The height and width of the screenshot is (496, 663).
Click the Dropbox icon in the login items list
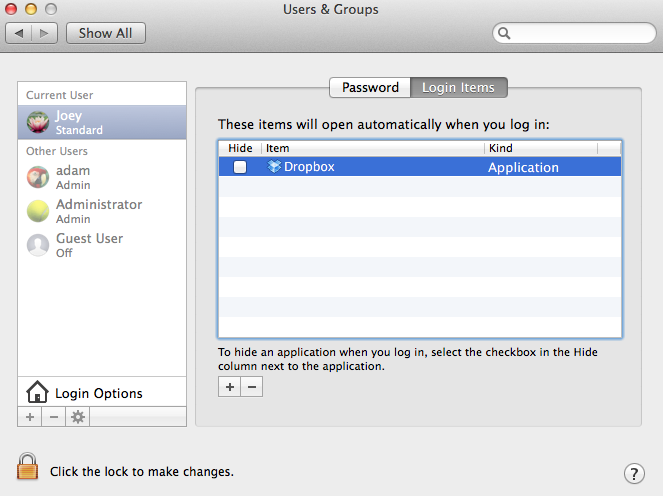[x=274, y=167]
